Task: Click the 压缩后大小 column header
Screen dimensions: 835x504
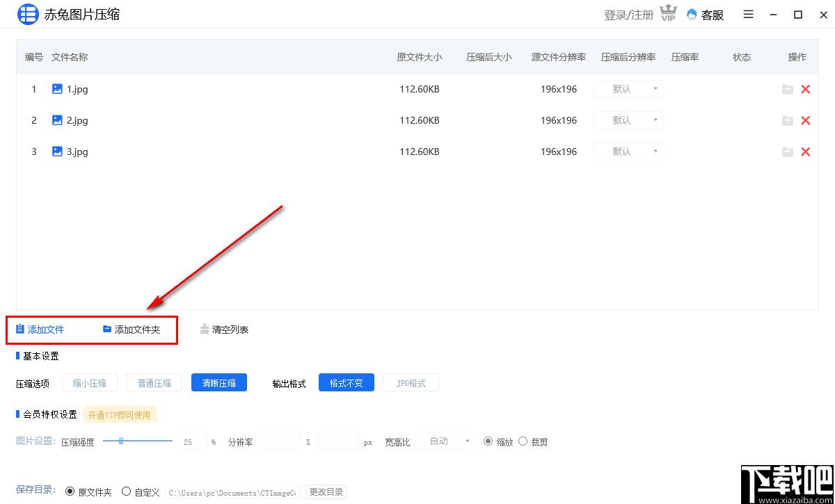Action: tap(489, 57)
